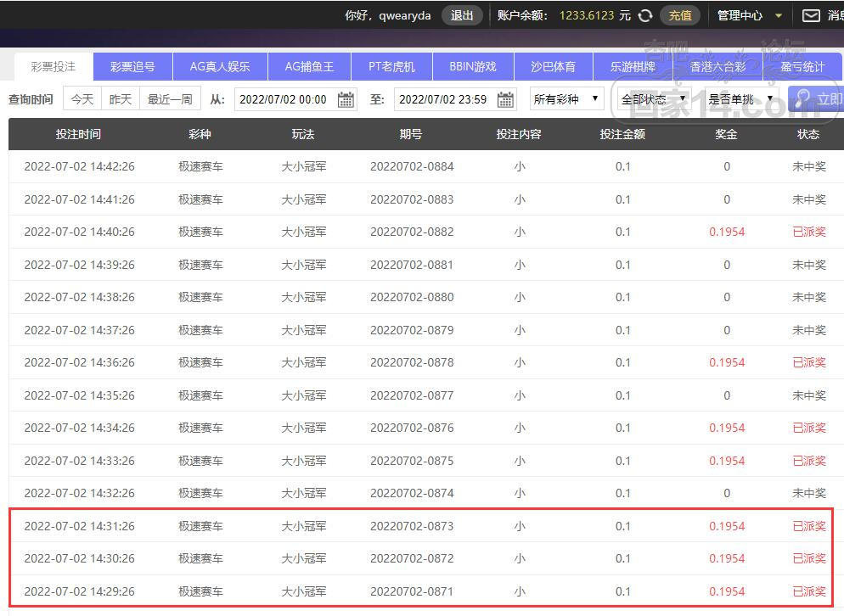Select the 最近一周 quick filter
844x616 pixels.
(x=170, y=99)
